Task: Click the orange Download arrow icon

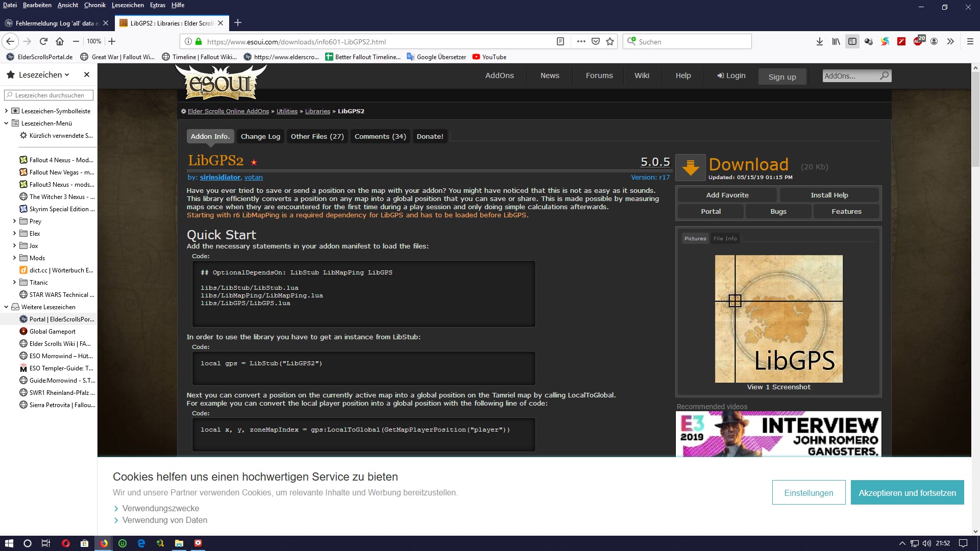Action: [x=691, y=167]
